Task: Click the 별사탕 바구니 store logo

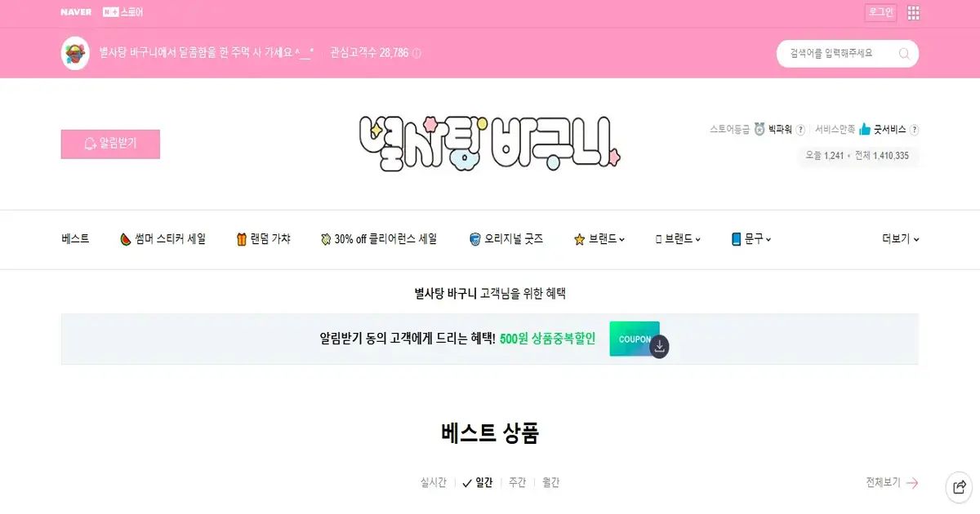Action: coord(490,144)
